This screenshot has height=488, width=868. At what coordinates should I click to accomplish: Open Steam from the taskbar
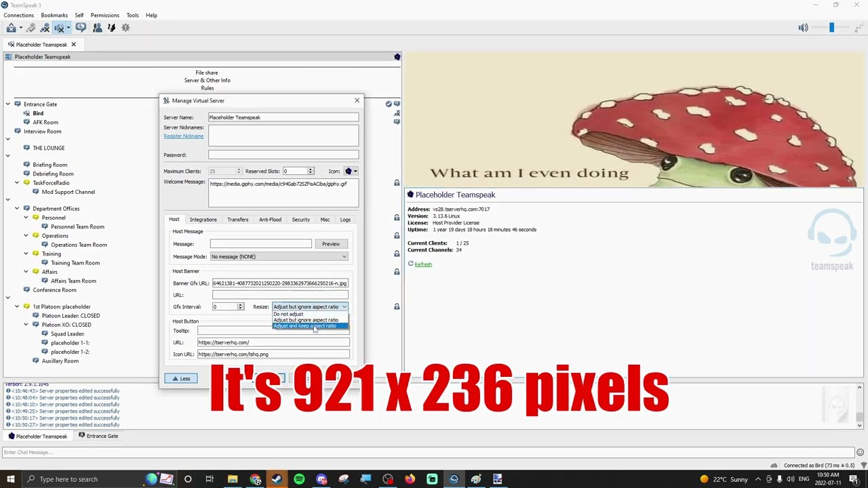click(x=277, y=479)
